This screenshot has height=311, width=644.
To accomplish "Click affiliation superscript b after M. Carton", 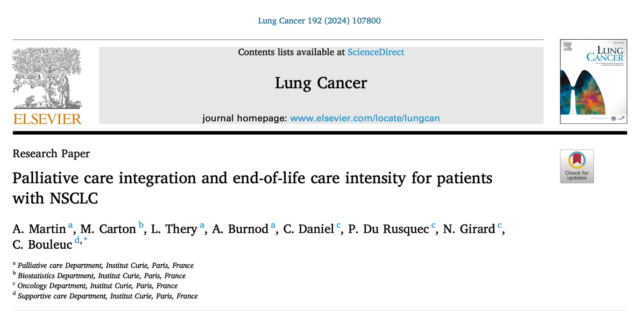I will [x=141, y=225].
